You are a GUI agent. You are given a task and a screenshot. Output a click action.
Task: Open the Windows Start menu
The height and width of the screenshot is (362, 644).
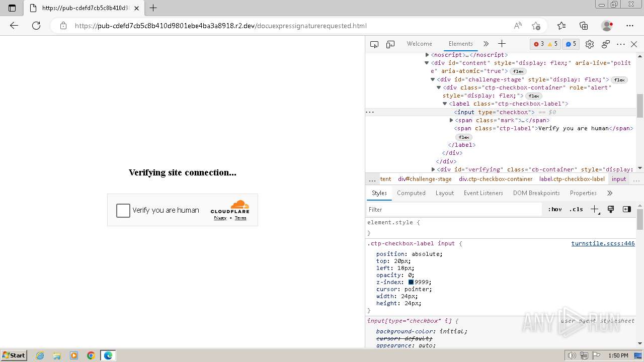(x=14, y=355)
